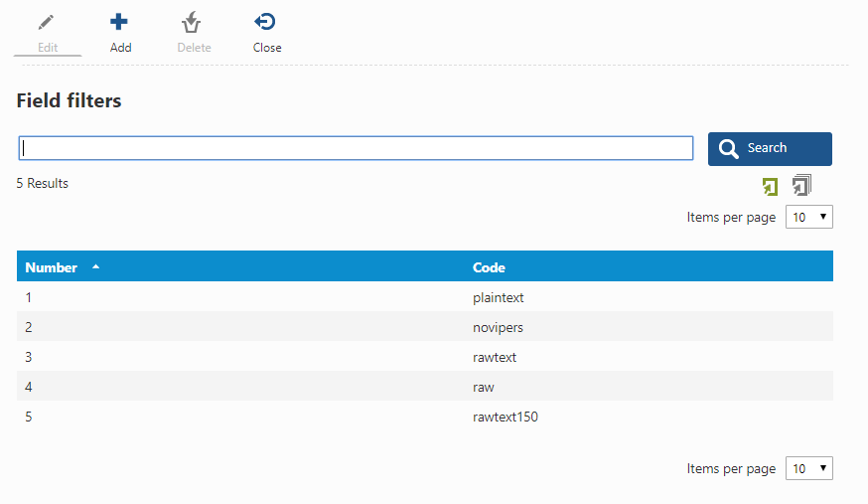
Task: Click the Delete trash icon
Action: coord(192,22)
